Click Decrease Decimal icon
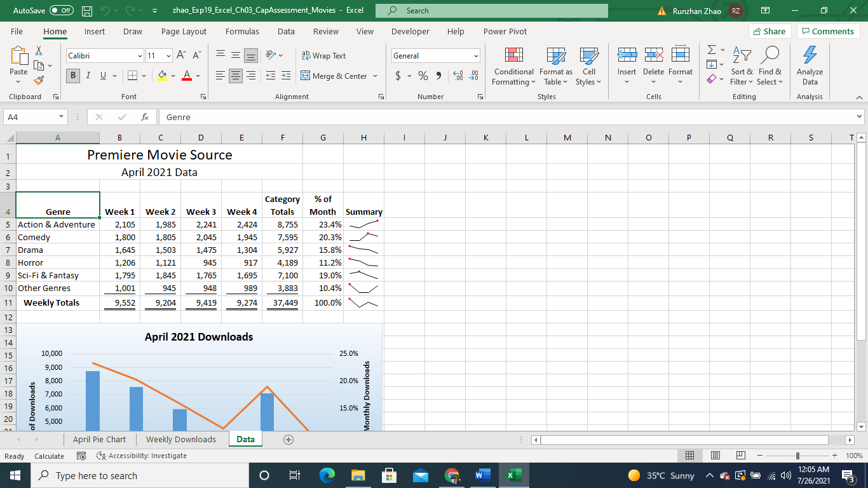This screenshot has height=488, width=868. [x=473, y=76]
